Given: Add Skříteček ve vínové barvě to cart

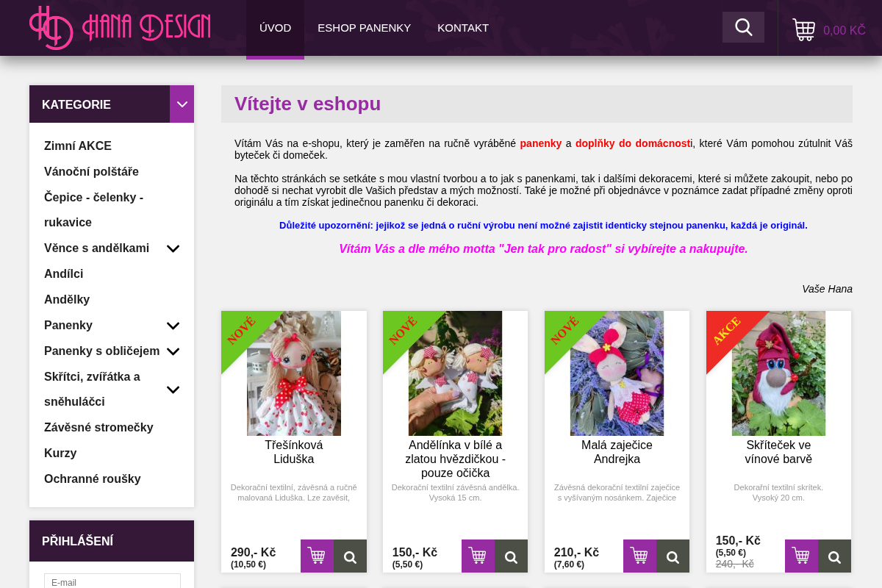Looking at the screenshot, I should pyautogui.click(x=801, y=556).
